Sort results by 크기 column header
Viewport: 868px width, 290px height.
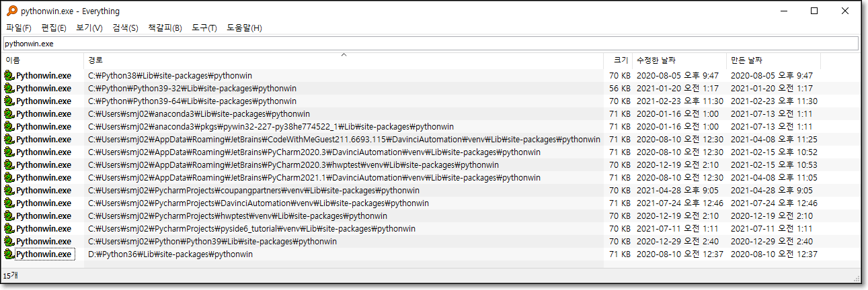(618, 60)
